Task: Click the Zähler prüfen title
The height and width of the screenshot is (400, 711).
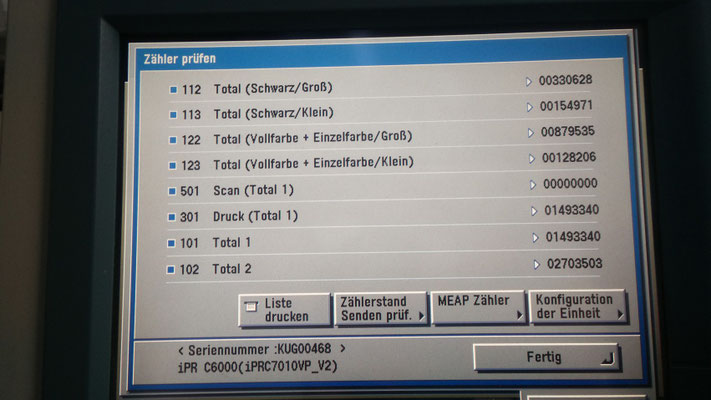Action: point(180,59)
